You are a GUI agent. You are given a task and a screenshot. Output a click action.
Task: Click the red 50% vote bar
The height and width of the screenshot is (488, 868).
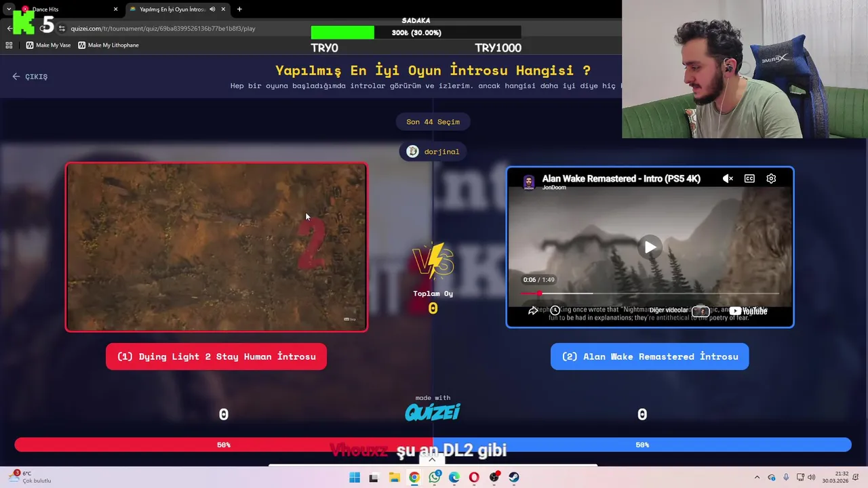coord(224,445)
